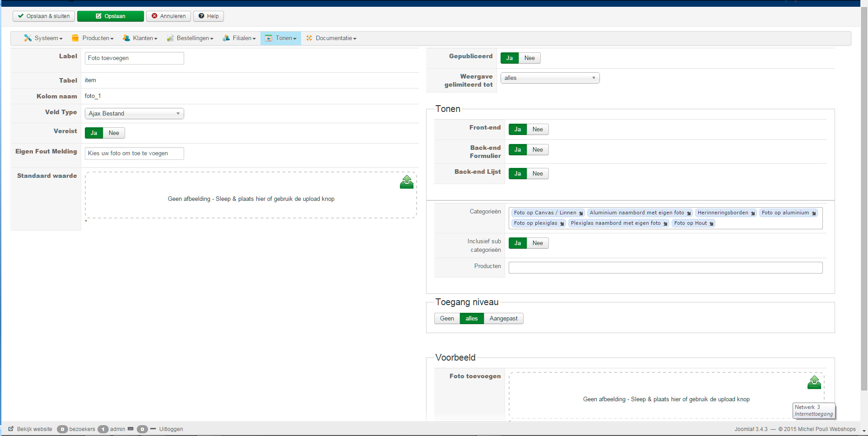This screenshot has height=436, width=868.
Task: Select 'alles' access level
Action: 472,318
